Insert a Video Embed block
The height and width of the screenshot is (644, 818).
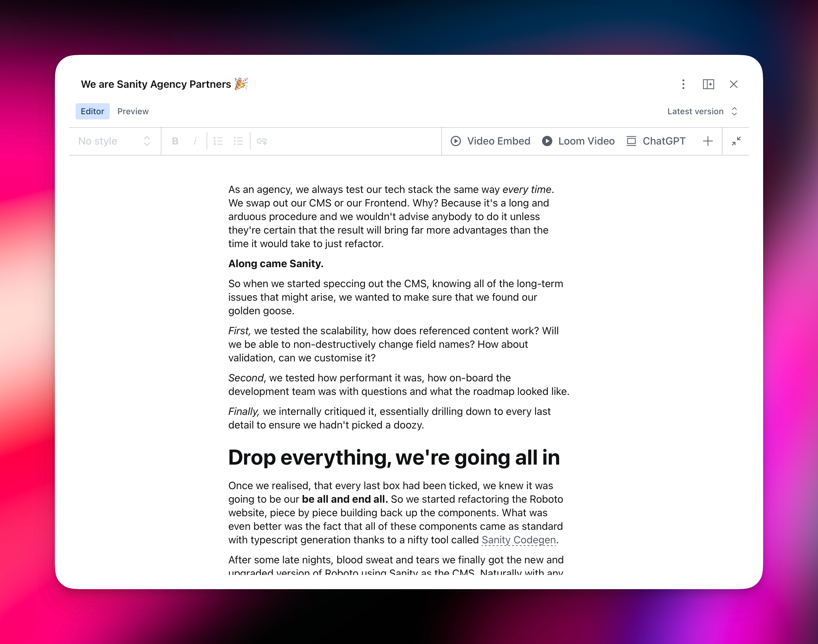pos(490,141)
